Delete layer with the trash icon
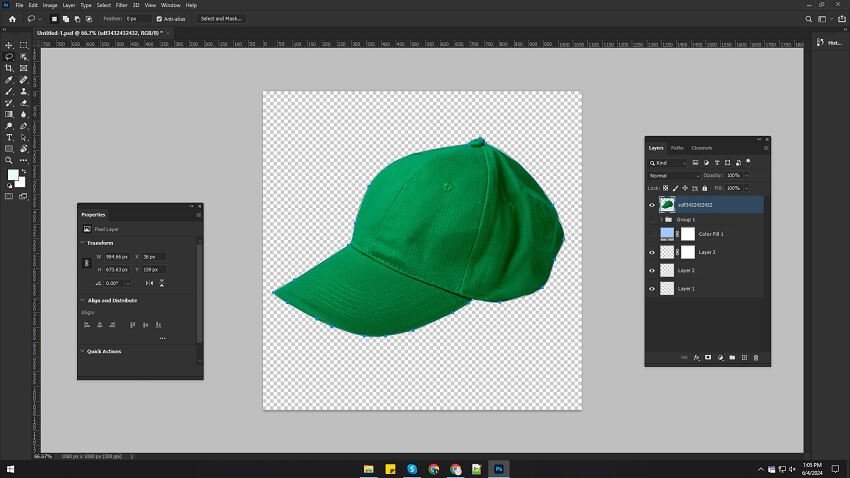Viewport: 850px width, 478px height. 756,358
